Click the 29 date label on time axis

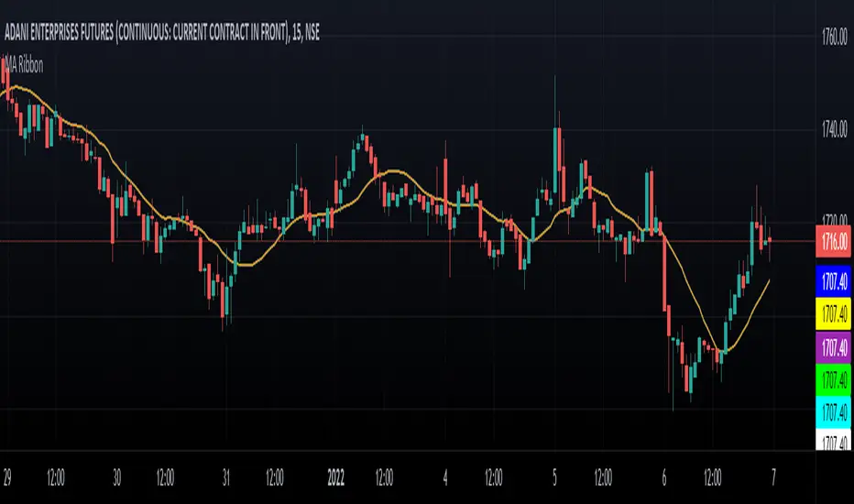coord(7,477)
